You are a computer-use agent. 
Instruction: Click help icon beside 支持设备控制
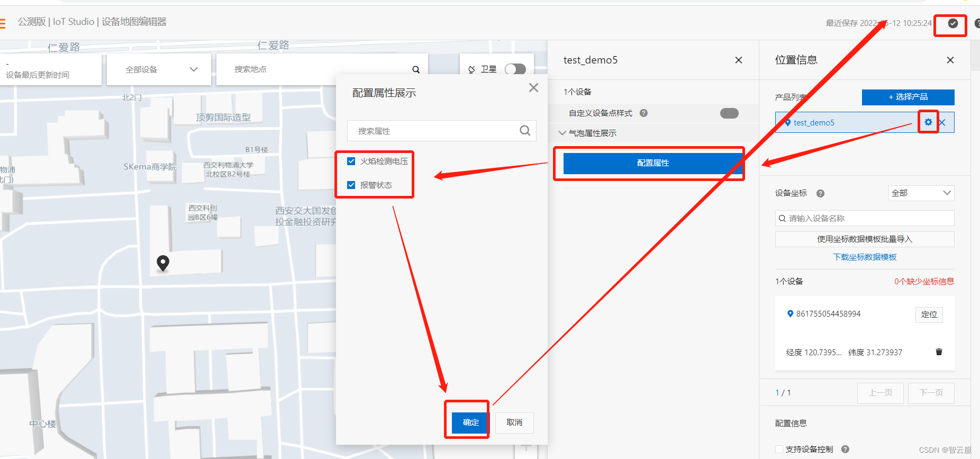(x=845, y=449)
